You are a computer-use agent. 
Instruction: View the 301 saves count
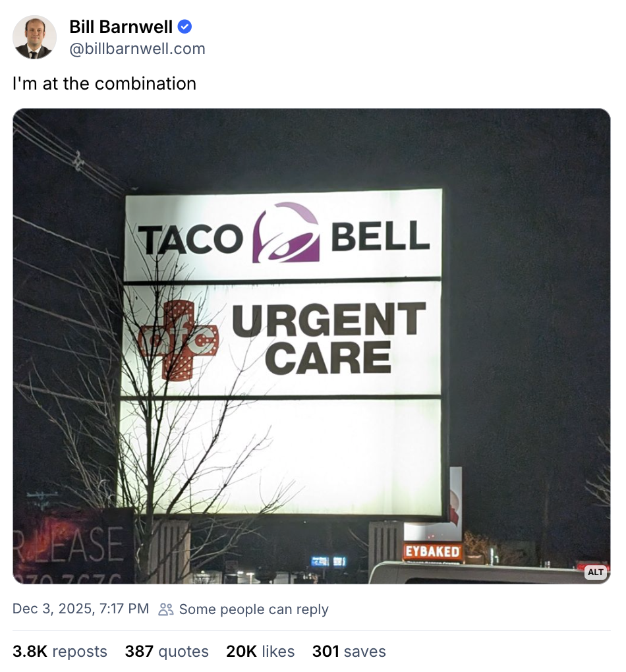pos(349,651)
